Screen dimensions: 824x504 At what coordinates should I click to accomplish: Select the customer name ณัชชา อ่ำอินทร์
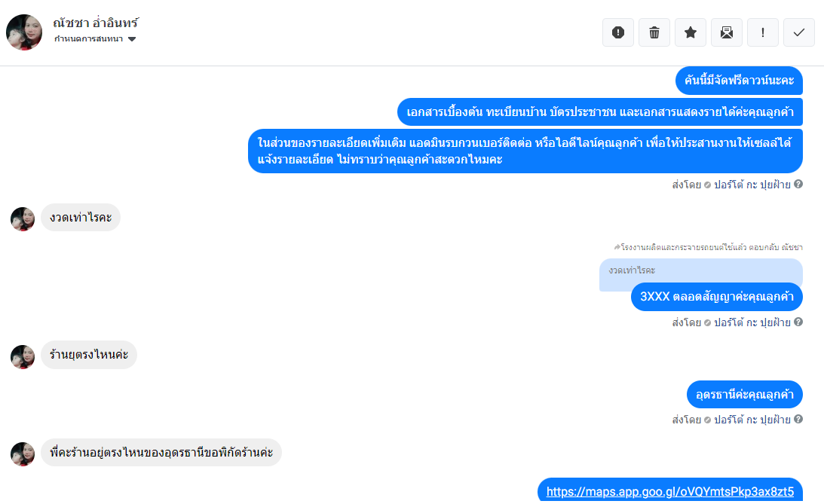tap(96, 23)
